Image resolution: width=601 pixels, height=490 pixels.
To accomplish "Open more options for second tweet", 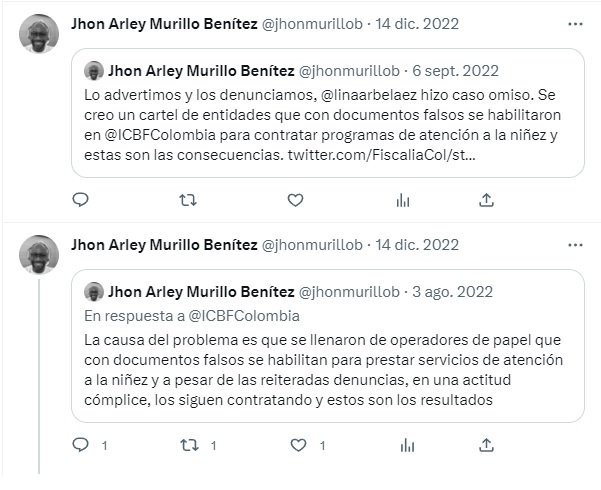I will (574, 244).
